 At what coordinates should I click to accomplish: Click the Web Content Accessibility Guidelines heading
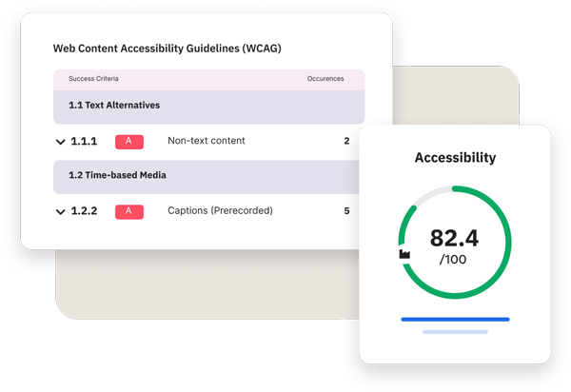[167, 49]
